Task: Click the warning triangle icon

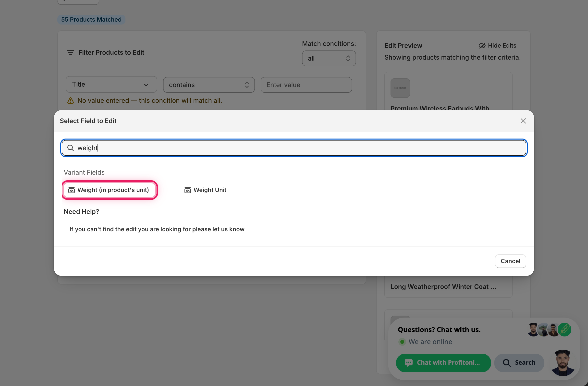Action: click(70, 101)
